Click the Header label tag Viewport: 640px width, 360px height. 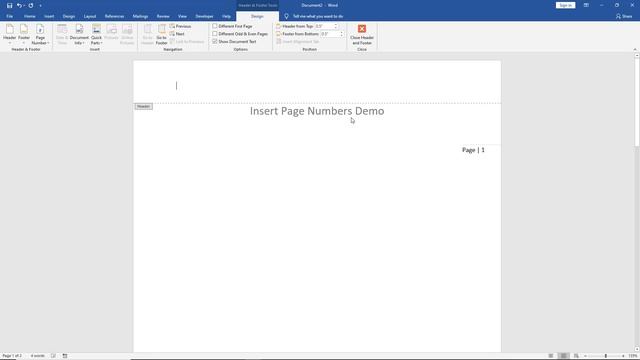tap(143, 107)
